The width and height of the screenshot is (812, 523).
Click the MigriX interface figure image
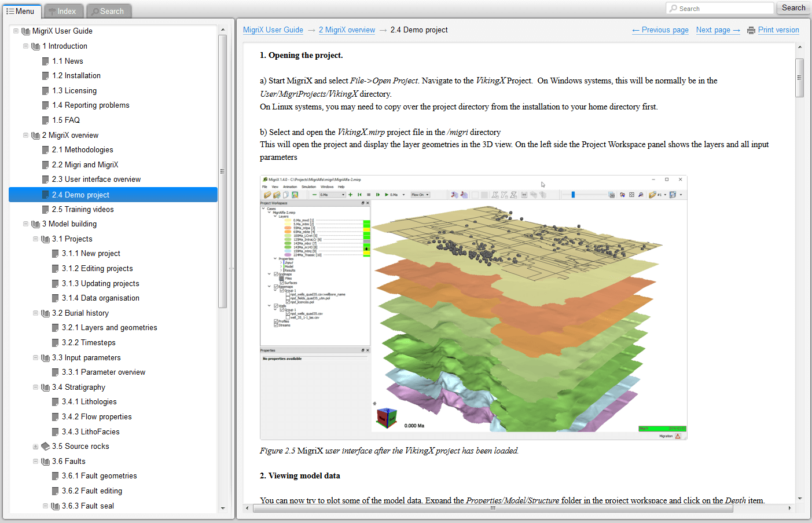[x=473, y=308]
